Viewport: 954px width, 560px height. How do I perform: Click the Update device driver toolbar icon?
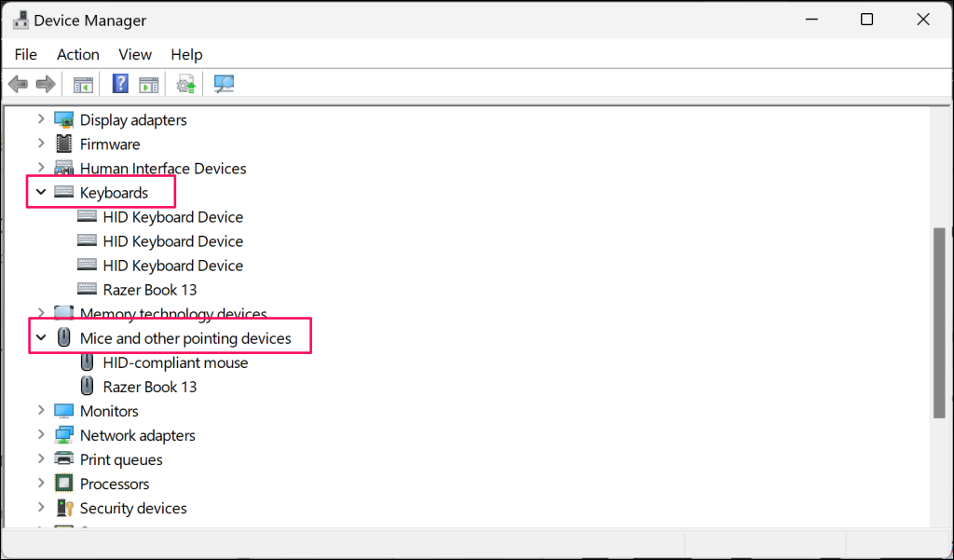187,85
